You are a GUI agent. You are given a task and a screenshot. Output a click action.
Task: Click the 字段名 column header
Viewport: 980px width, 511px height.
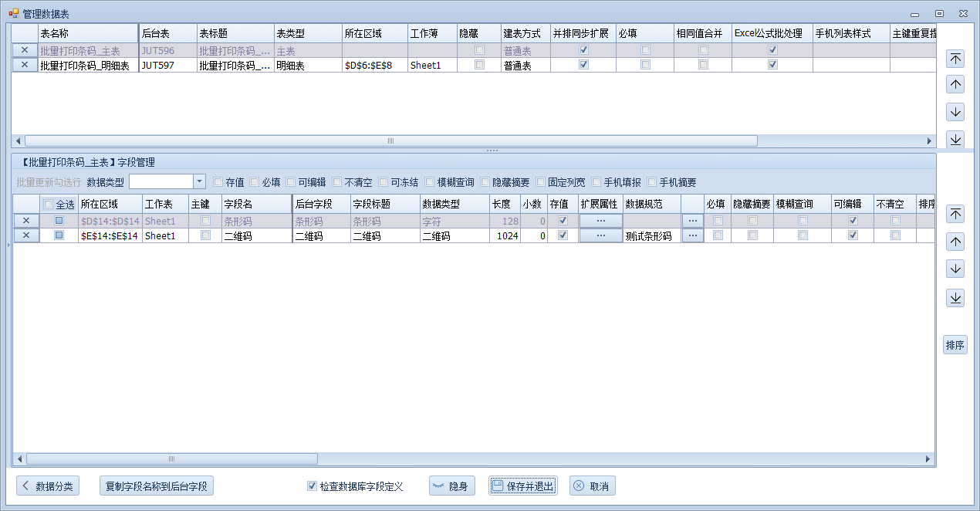255,205
